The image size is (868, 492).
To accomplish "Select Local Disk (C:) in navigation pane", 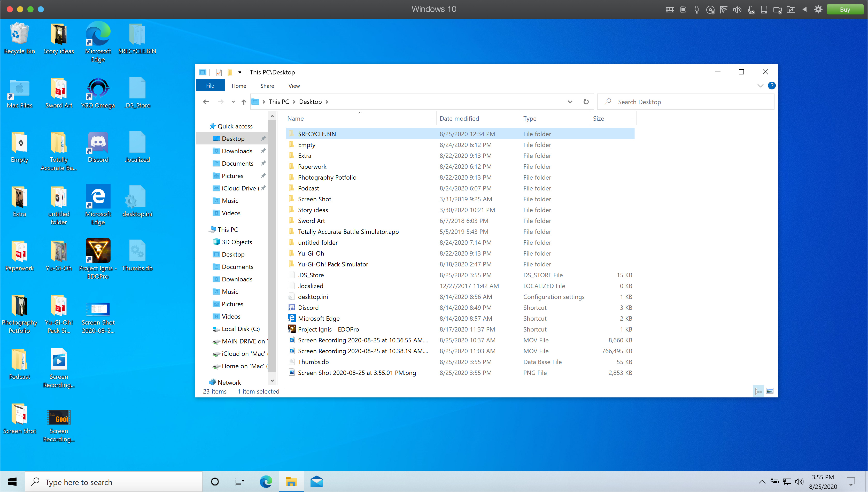I will [240, 329].
